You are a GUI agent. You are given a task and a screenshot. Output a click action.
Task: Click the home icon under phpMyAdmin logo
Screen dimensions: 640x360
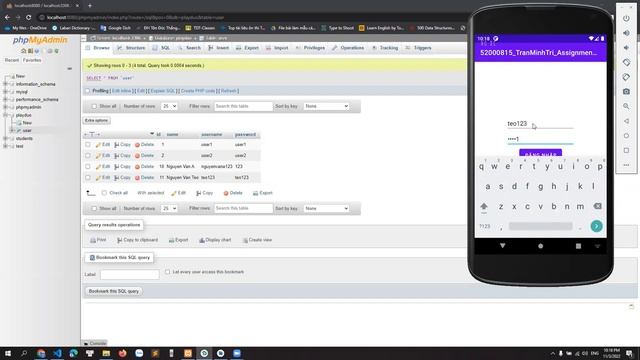(x=24, y=51)
